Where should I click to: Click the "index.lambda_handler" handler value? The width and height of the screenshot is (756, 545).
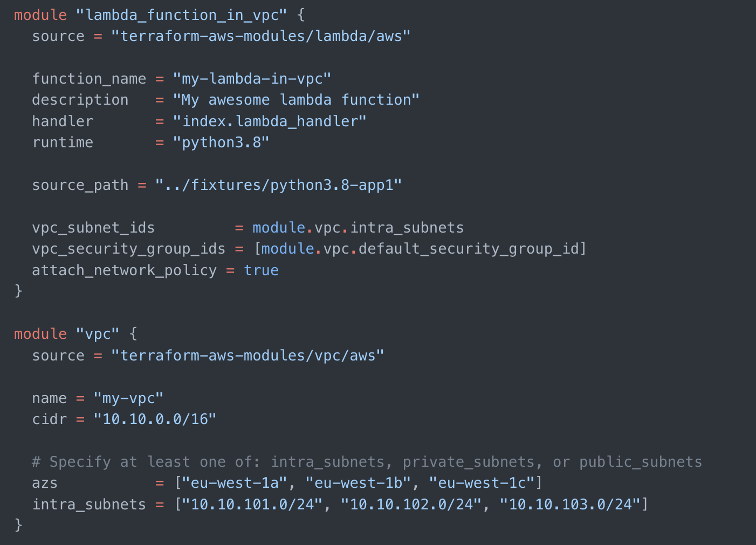coord(270,121)
